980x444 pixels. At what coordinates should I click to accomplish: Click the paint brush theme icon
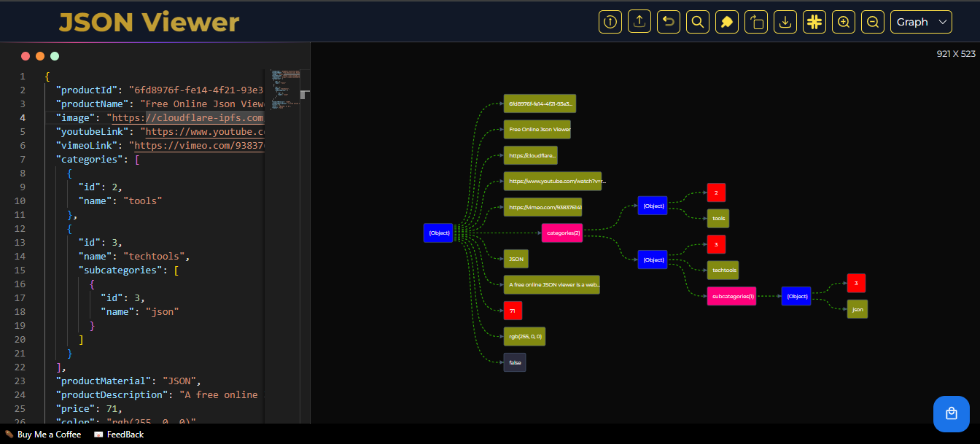point(727,22)
